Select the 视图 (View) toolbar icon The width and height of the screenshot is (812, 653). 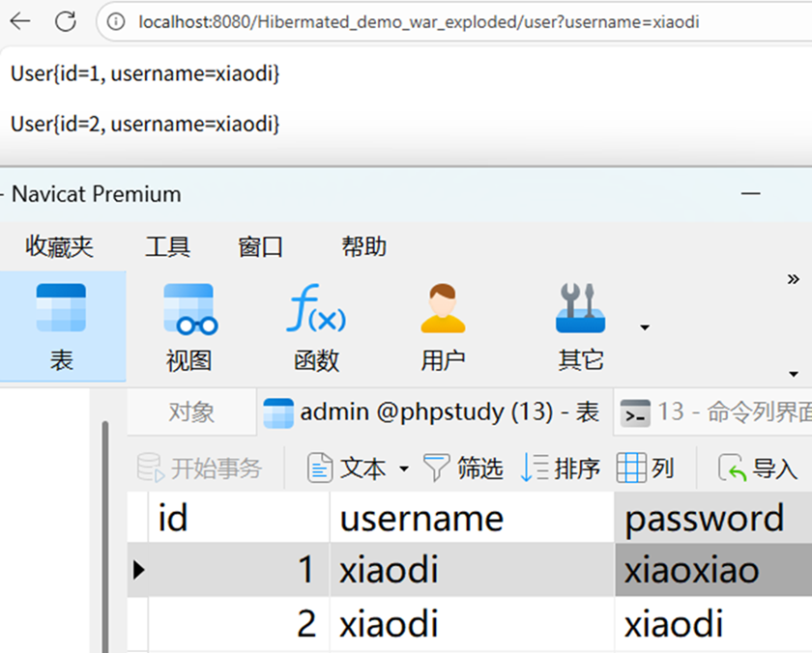(x=189, y=327)
